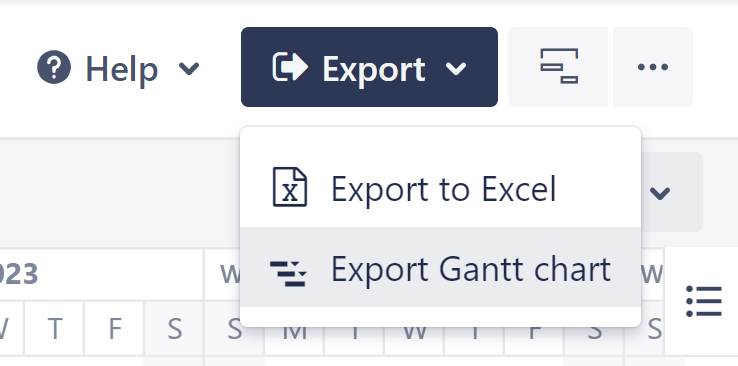Image resolution: width=738 pixels, height=366 pixels.
Task: Select the Thursday T day column header
Action: [55, 328]
